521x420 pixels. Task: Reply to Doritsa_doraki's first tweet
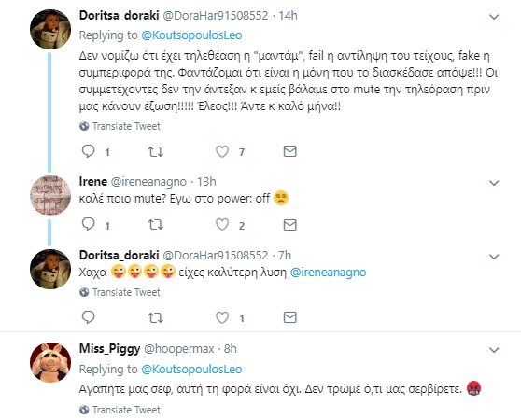coord(89,151)
